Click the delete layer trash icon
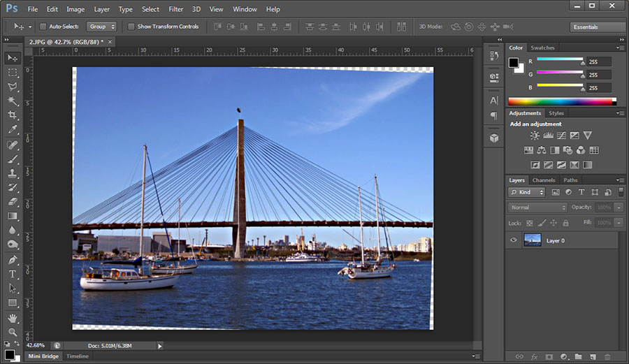 point(607,357)
